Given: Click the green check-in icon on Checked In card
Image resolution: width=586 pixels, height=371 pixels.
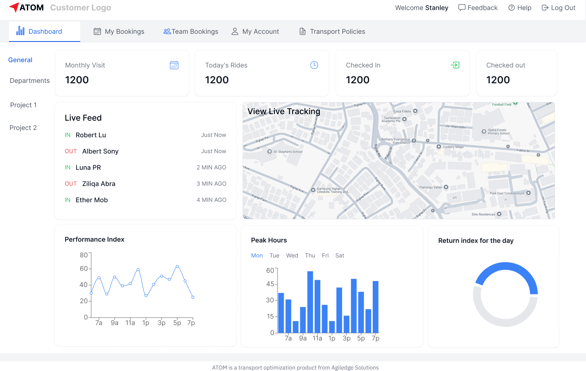Looking at the screenshot, I should [x=455, y=65].
